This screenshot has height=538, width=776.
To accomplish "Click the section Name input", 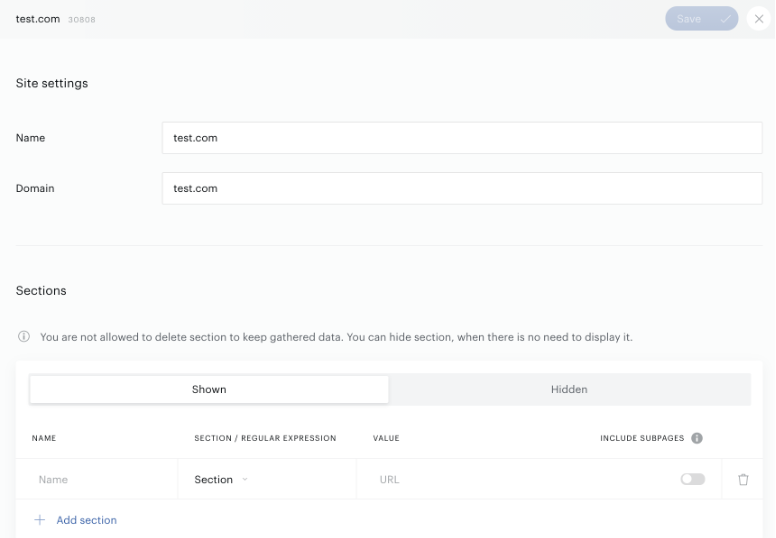I will point(97,479).
